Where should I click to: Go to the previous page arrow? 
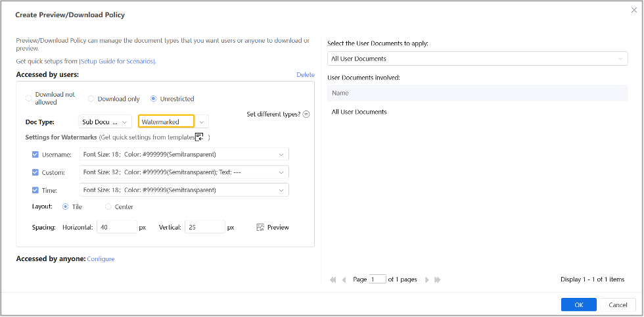click(344, 280)
